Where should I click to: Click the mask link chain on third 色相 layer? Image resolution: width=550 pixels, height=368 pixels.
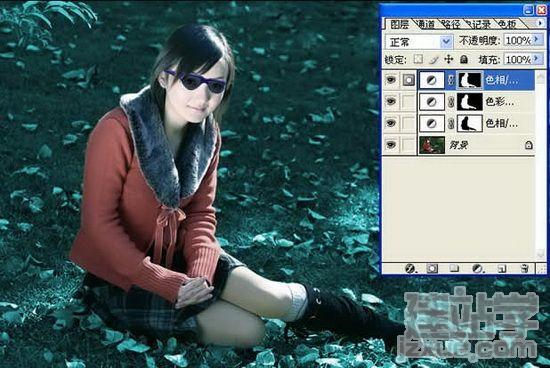click(x=451, y=123)
